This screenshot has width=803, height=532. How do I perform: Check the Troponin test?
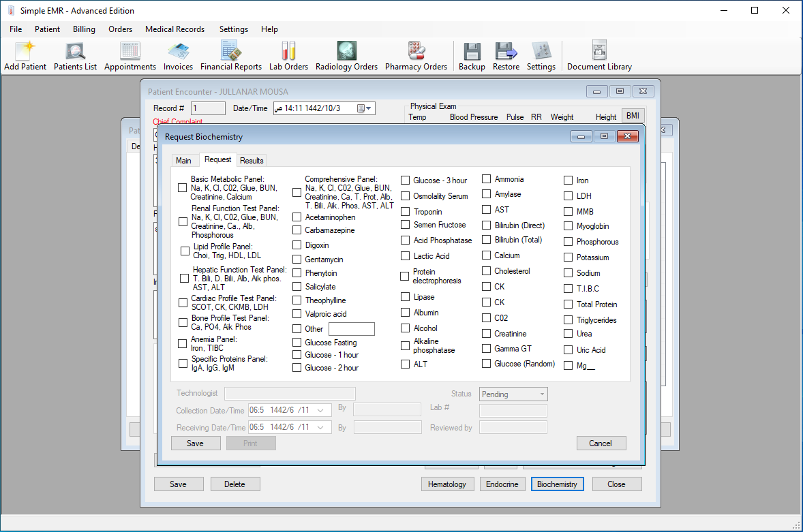[x=405, y=210]
